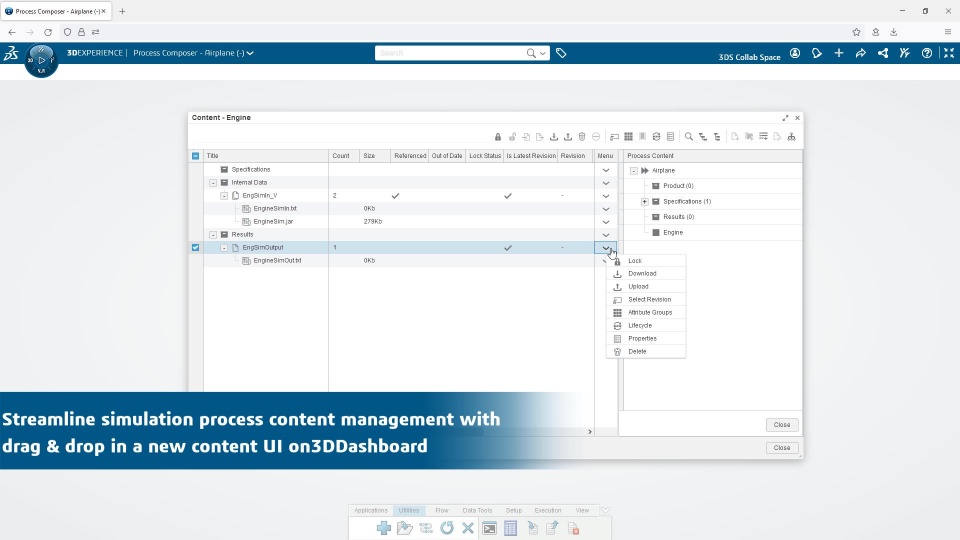
Task: Click the Upload toolbar icon
Action: [x=568, y=137]
